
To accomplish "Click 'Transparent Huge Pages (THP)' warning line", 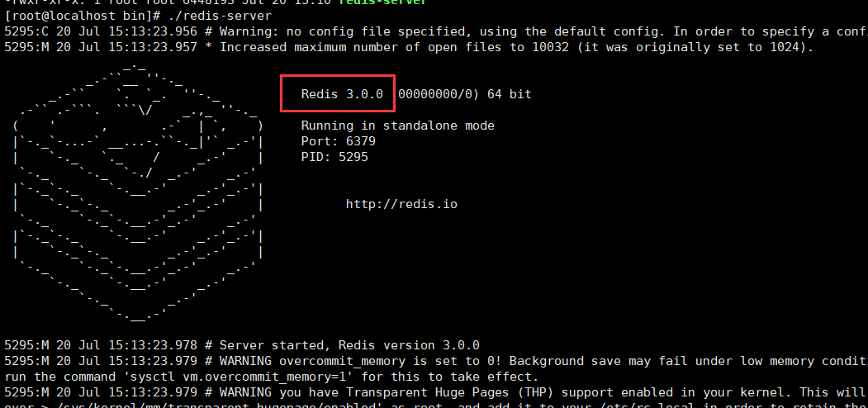I will tap(434, 392).
